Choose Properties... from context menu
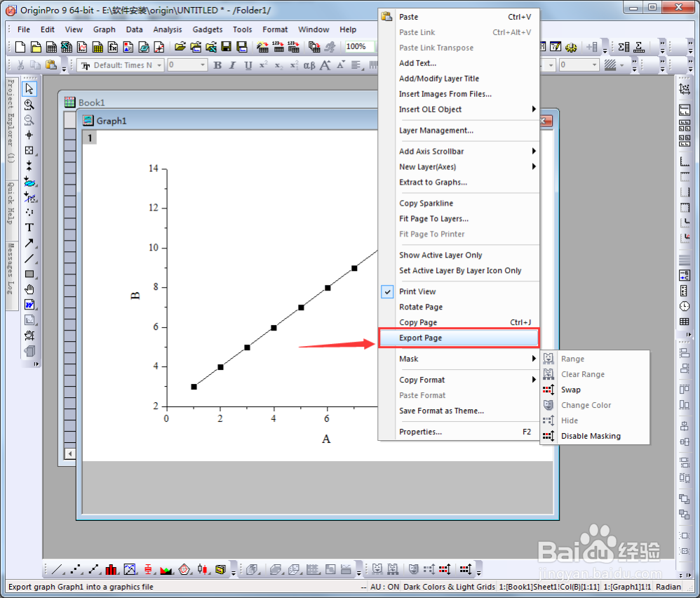The height and width of the screenshot is (598, 700). tap(459, 432)
